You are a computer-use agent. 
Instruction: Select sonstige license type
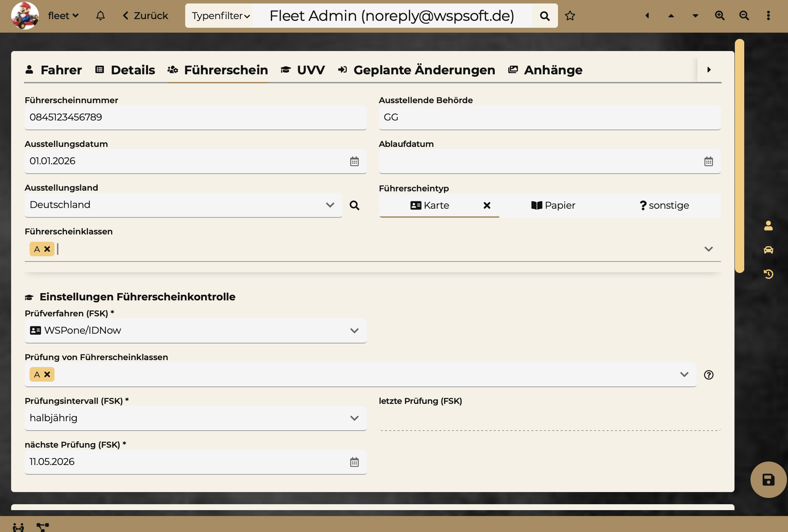pyautogui.click(x=664, y=205)
